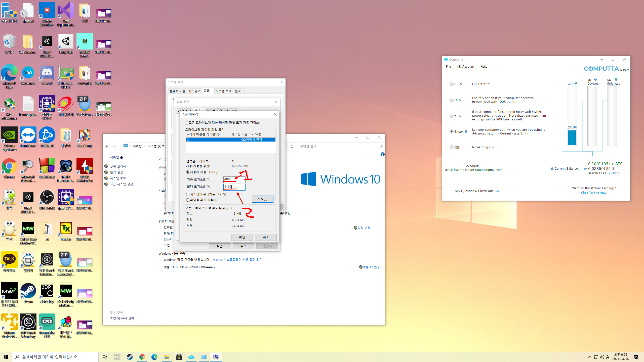Open GeForce Experience desktop icon
644x362 pixels.
click(x=9, y=139)
